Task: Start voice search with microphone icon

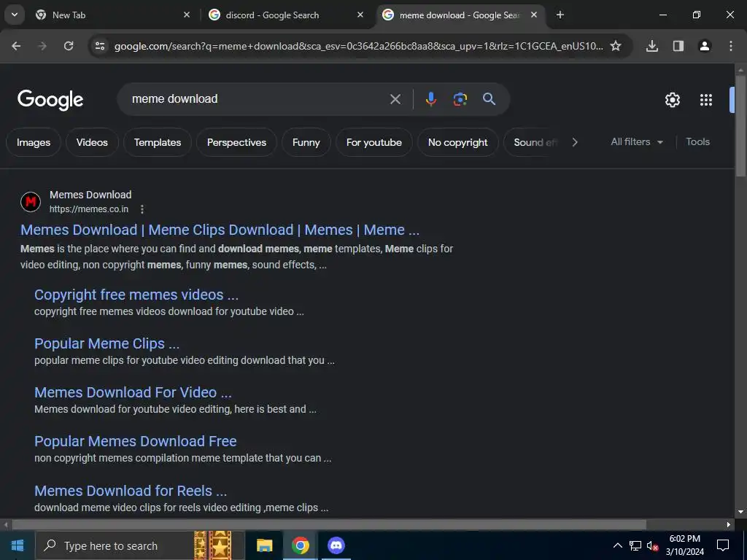Action: point(430,99)
